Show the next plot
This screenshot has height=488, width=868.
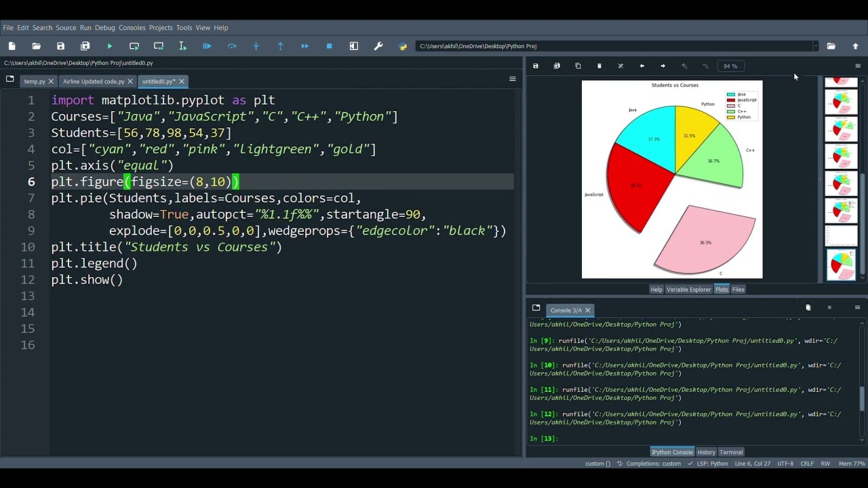663,66
